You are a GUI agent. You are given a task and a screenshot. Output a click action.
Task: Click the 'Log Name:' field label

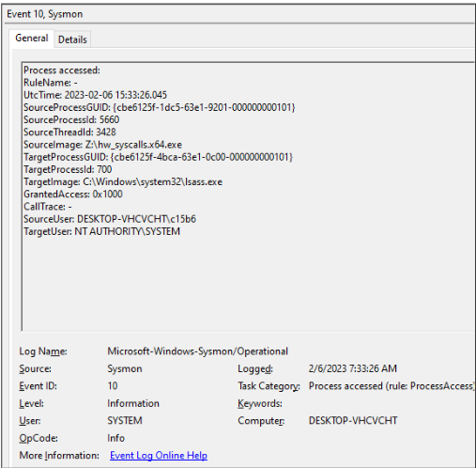click(x=43, y=351)
